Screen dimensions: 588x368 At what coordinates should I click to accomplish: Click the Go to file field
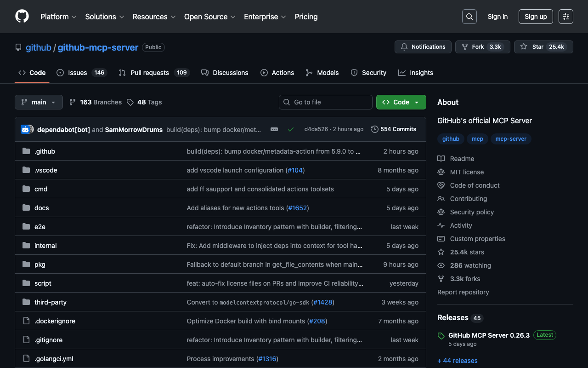pyautogui.click(x=325, y=102)
